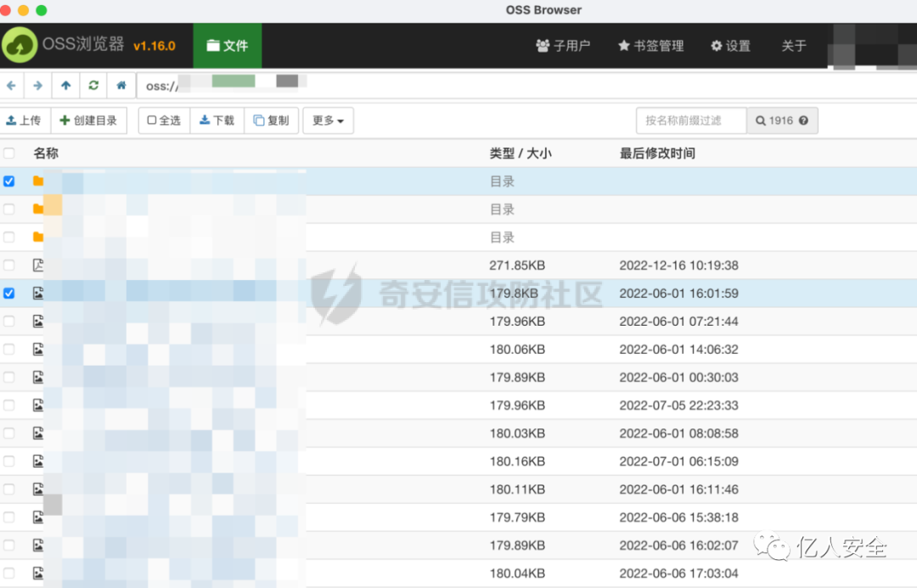Click the 创建目录 button
The width and height of the screenshot is (917, 588).
[x=89, y=120]
